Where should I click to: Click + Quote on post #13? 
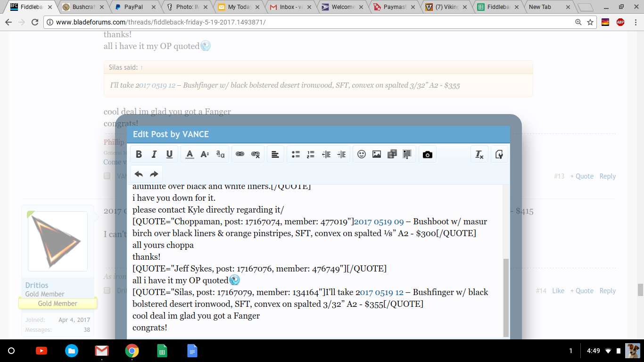pos(582,176)
